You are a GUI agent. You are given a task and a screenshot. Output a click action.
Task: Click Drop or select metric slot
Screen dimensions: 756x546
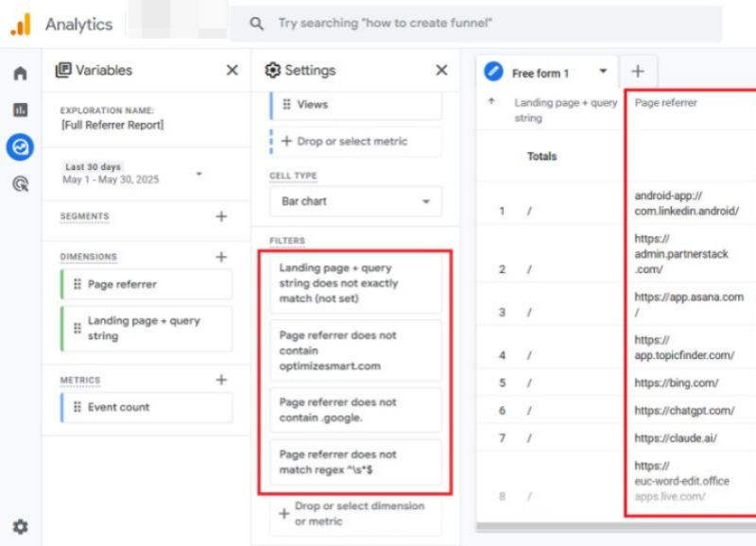pyautogui.click(x=356, y=141)
